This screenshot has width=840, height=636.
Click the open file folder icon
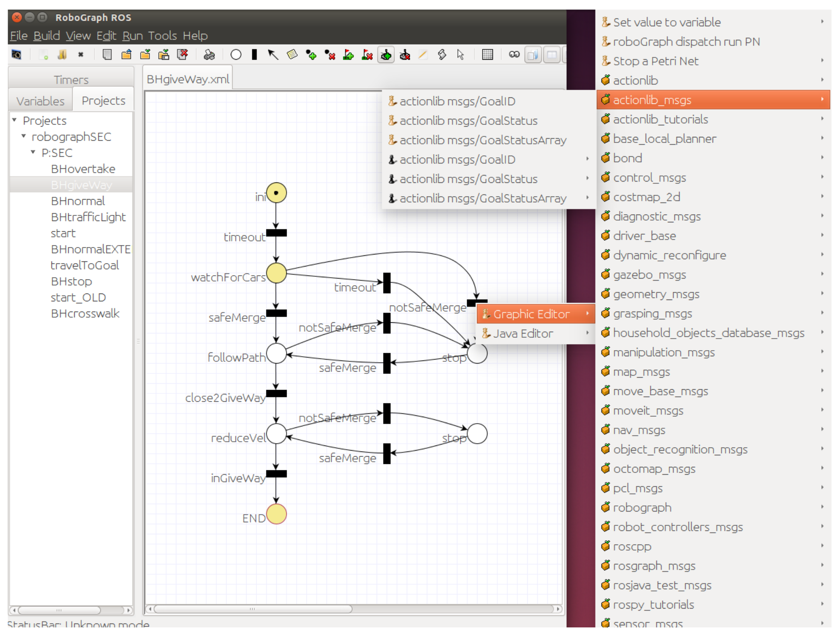click(x=127, y=55)
